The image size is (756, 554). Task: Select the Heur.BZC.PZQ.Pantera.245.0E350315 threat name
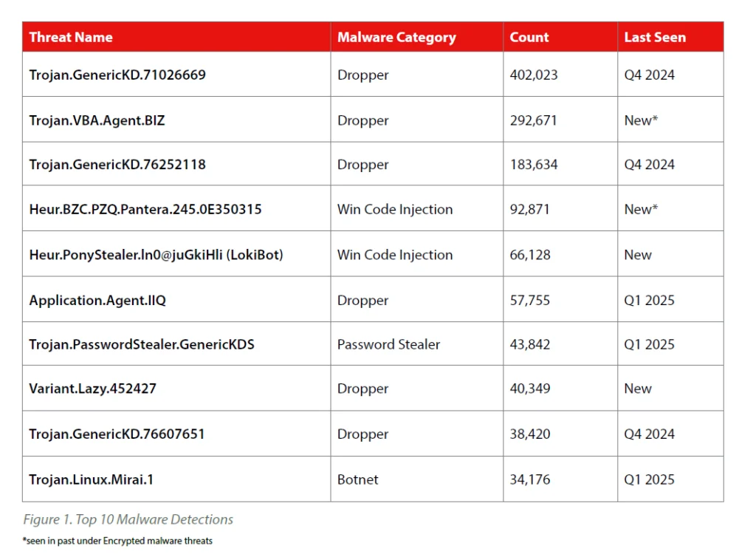coord(145,209)
